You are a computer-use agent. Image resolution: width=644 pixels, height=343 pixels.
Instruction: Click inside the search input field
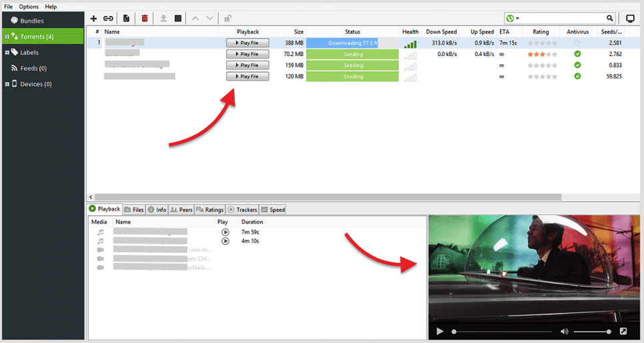563,18
